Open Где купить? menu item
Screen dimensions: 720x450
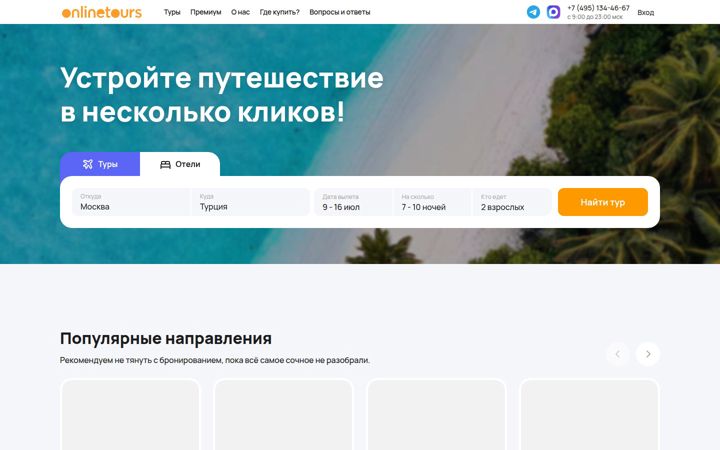click(279, 12)
